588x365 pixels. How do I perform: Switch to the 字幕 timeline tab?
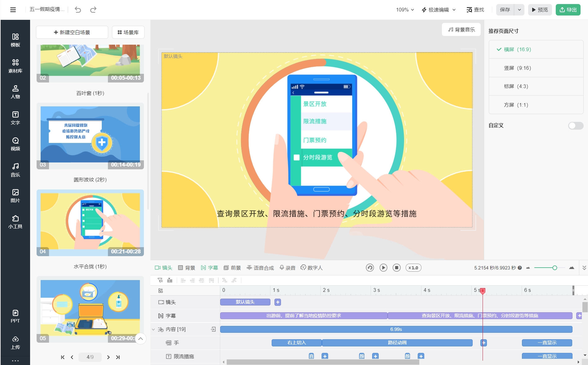pyautogui.click(x=209, y=268)
